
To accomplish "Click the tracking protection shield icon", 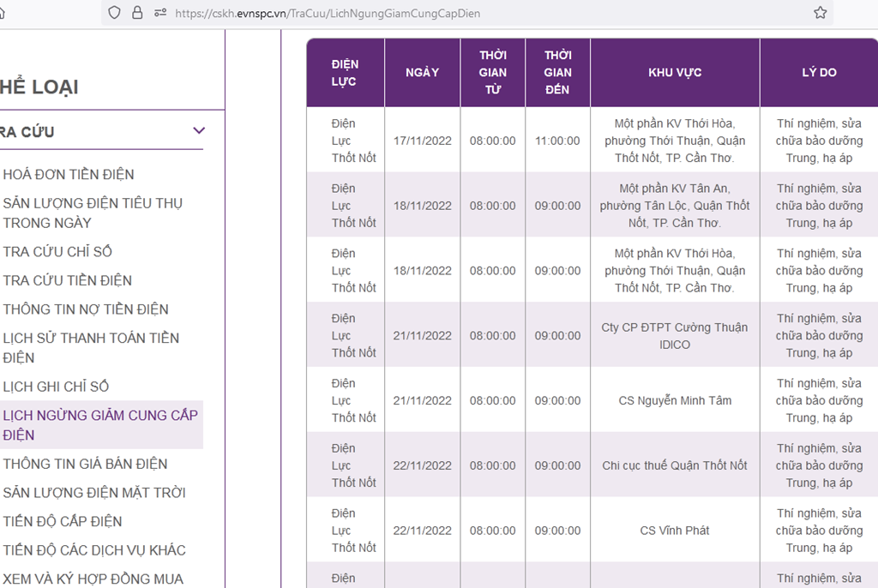I will click(x=115, y=13).
